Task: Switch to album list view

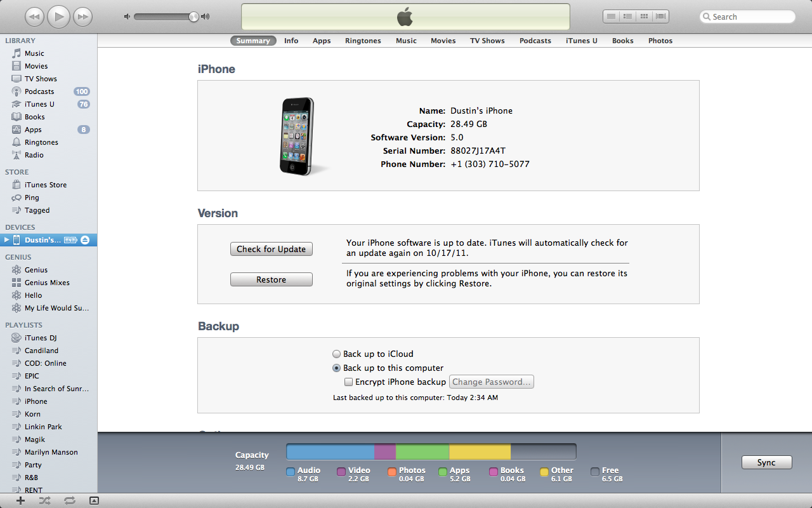Action: (x=627, y=17)
